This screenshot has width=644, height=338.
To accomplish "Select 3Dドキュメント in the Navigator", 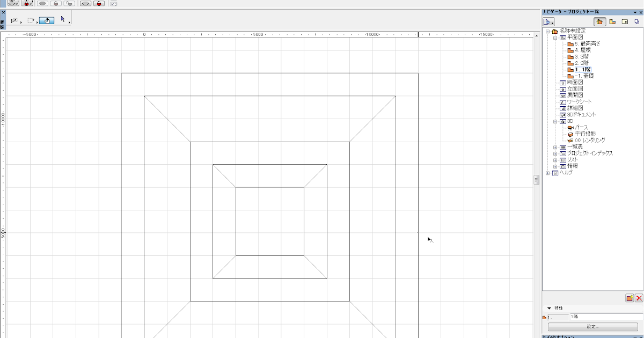I will pyautogui.click(x=581, y=115).
